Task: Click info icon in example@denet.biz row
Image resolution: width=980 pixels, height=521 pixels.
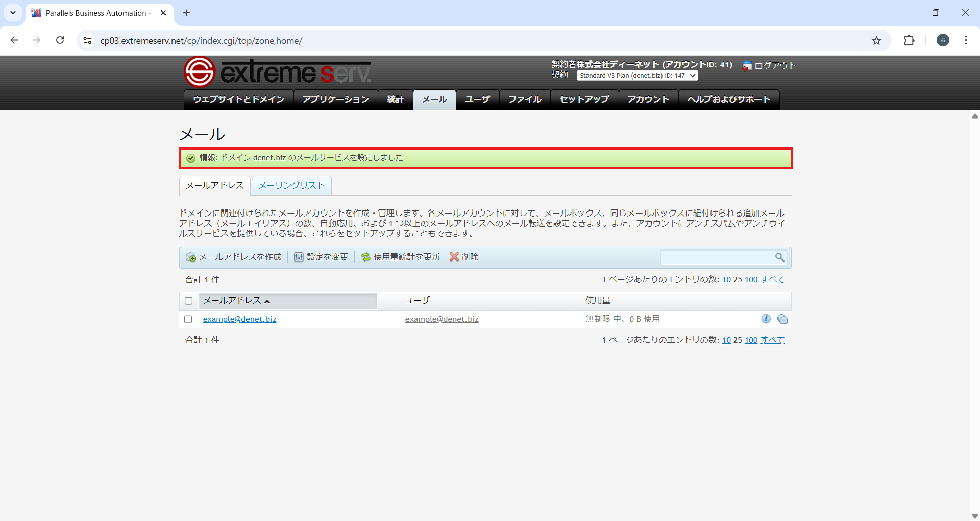Action: (766, 319)
